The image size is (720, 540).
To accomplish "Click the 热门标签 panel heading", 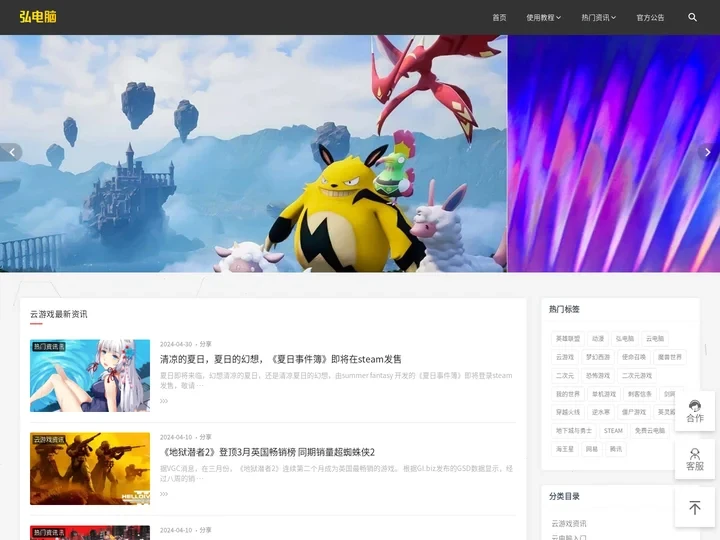I will 564,309.
